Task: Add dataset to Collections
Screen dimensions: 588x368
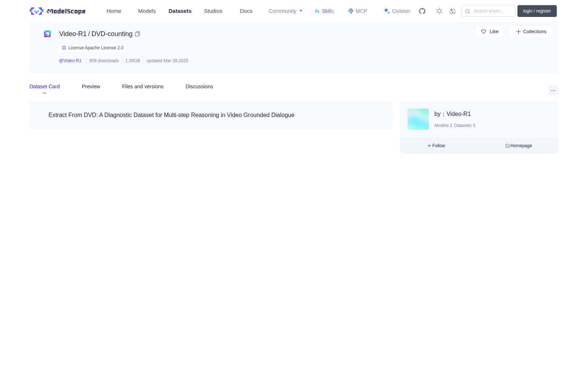Action: tap(531, 32)
